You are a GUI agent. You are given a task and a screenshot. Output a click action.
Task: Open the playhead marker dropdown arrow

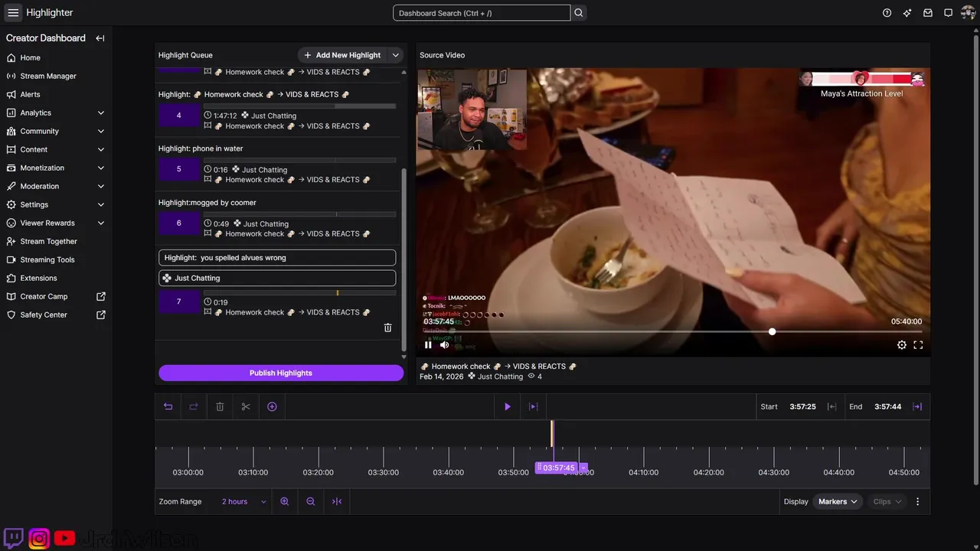click(x=583, y=468)
